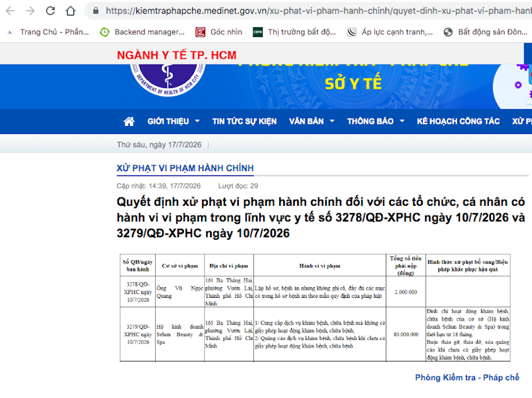Click the XỬ PHẠT VI PHẠM HÀNH CHÍNH heading link
This screenshot has height=398, width=532.
tap(185, 168)
